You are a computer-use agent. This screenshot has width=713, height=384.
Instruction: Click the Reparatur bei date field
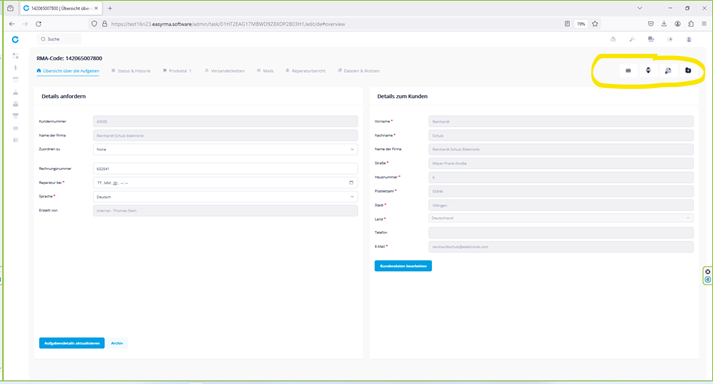click(225, 182)
